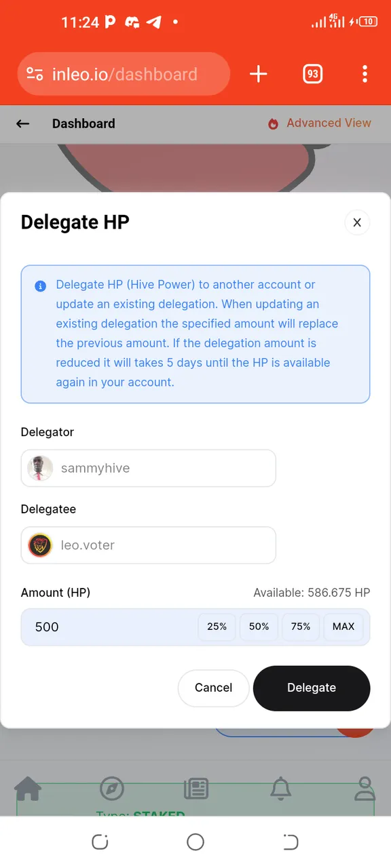Screen dimensions: 391x868
Task: Set amount to 25% of available HP
Action: 217,627
